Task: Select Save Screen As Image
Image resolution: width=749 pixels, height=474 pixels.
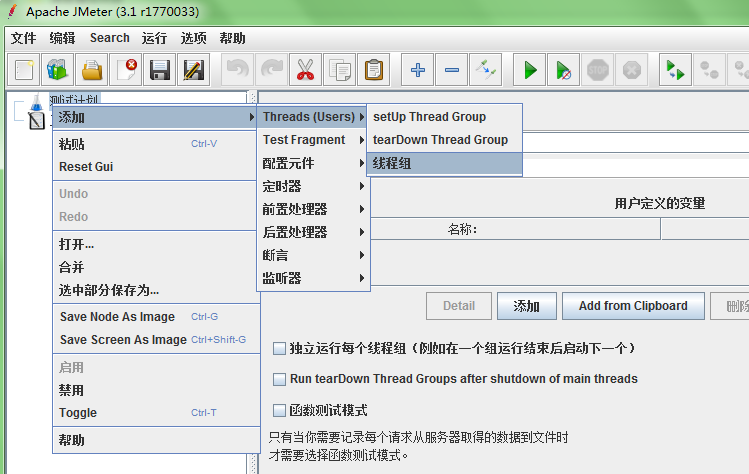Action: point(155,340)
